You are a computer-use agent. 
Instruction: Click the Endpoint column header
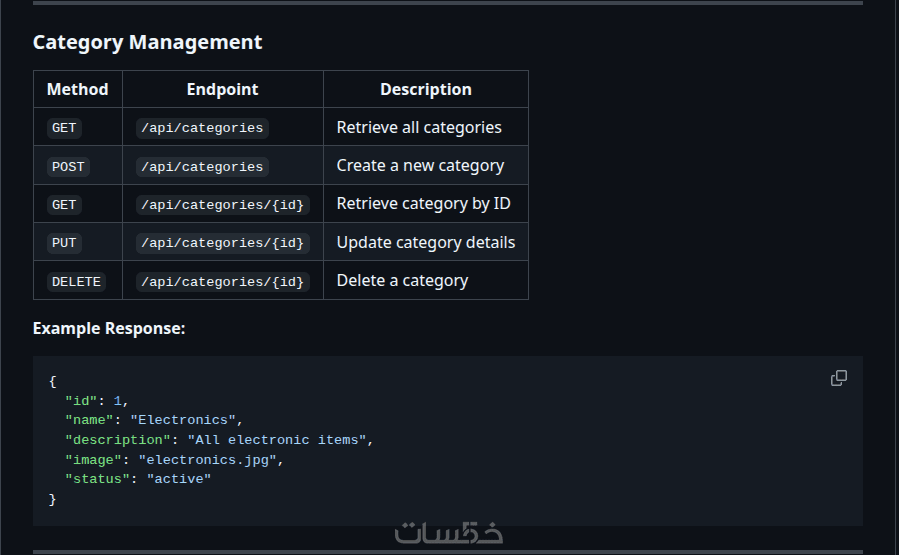pos(223,89)
